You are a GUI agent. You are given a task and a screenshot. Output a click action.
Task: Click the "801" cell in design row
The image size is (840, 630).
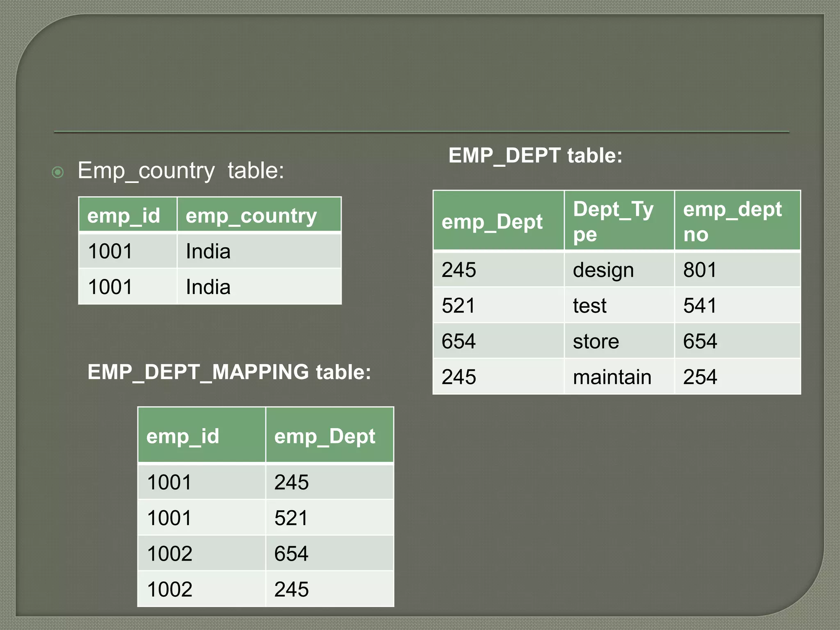point(737,269)
